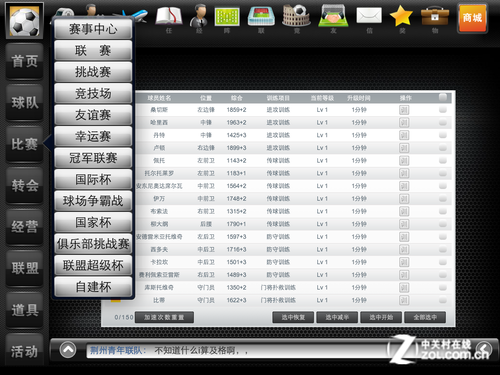500x375 pixels.
Task: Click the 训 train icon for player 1748+2
Action: (404, 199)
